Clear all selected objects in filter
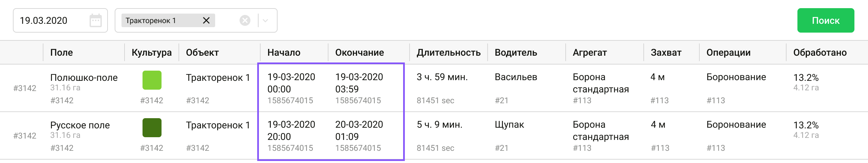The width and height of the screenshot is (868, 163). point(245,21)
